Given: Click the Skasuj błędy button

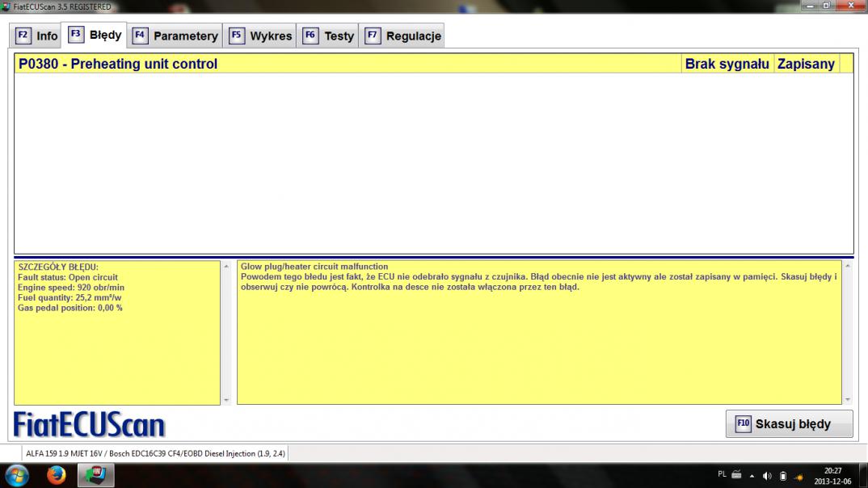Looking at the screenshot, I should coord(789,424).
